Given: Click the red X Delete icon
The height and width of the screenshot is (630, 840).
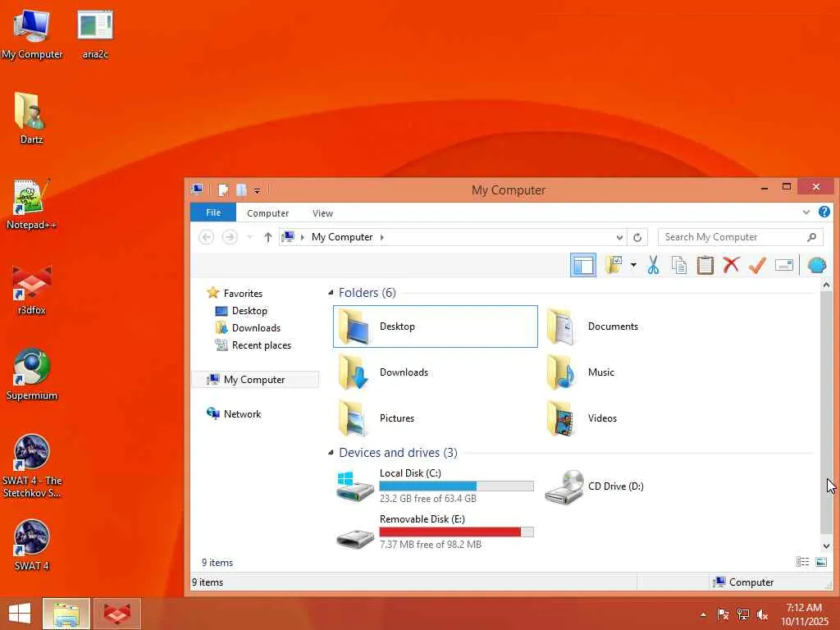Looking at the screenshot, I should point(731,265).
